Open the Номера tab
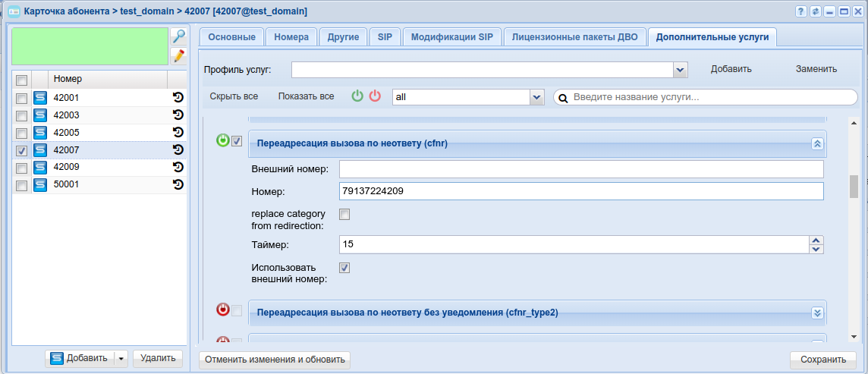 pos(291,37)
